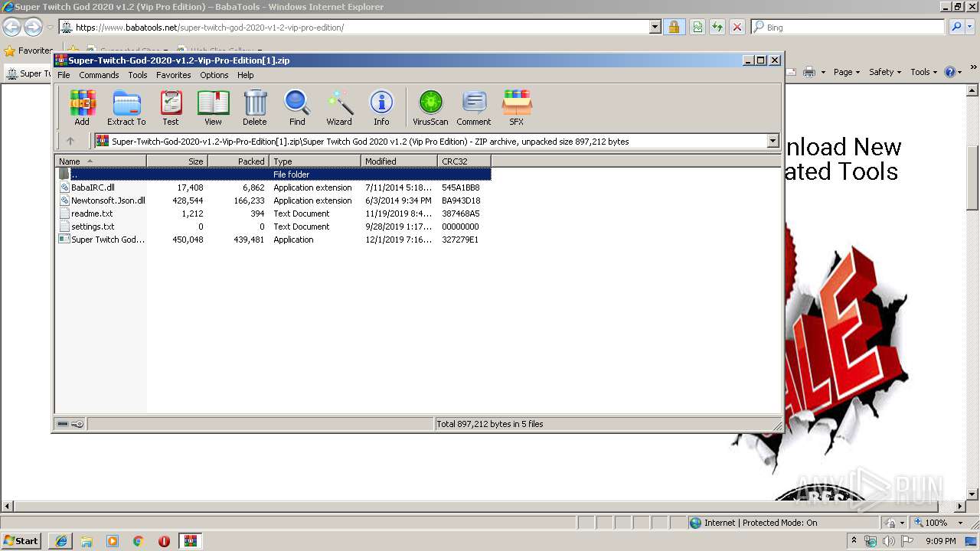
Task: Click the compatibility view icon in IE
Action: tap(697, 27)
